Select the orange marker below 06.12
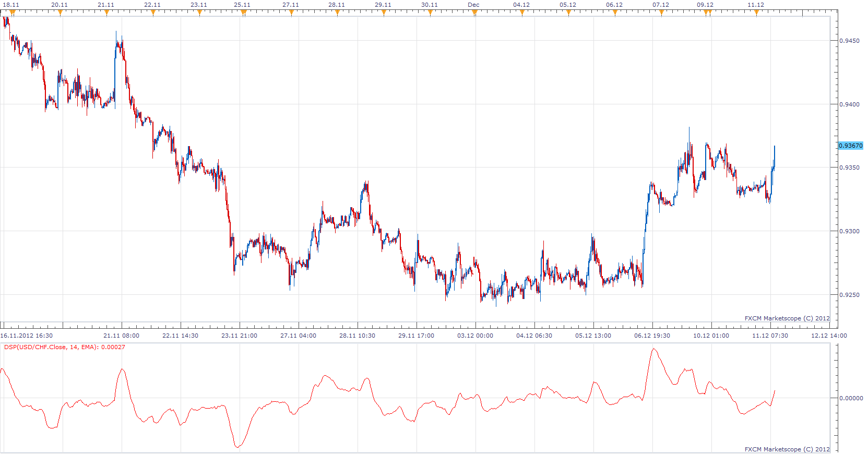Viewport: 868px width, 454px height. click(615, 13)
